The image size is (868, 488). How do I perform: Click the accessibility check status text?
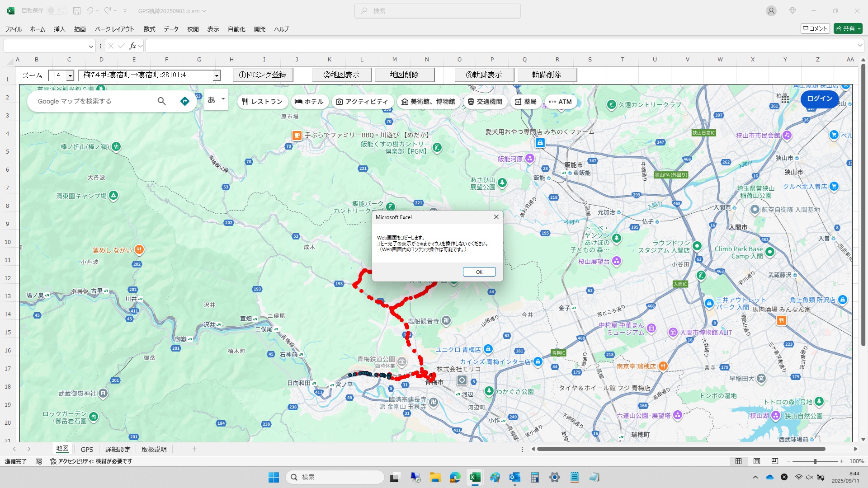pyautogui.click(x=91, y=461)
